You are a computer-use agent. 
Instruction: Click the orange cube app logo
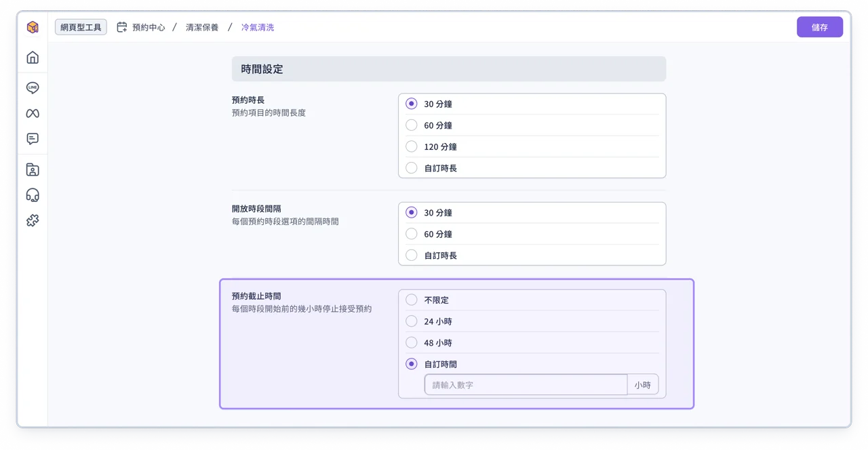[x=33, y=27]
